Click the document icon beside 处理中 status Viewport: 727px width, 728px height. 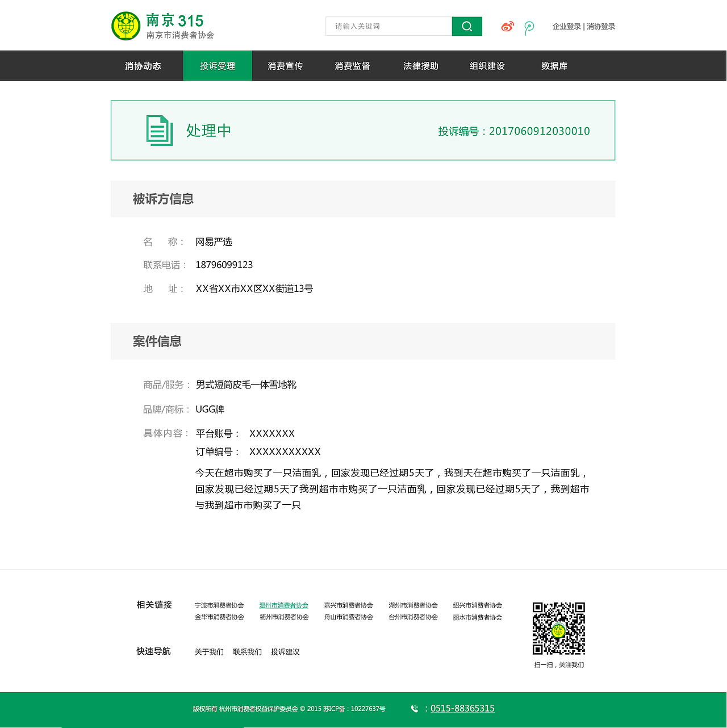pyautogui.click(x=159, y=130)
